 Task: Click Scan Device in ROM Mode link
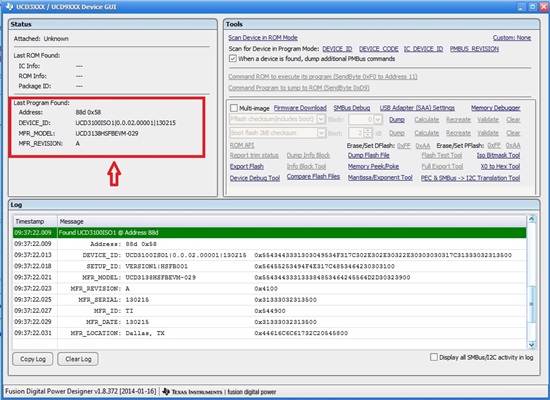263,38
